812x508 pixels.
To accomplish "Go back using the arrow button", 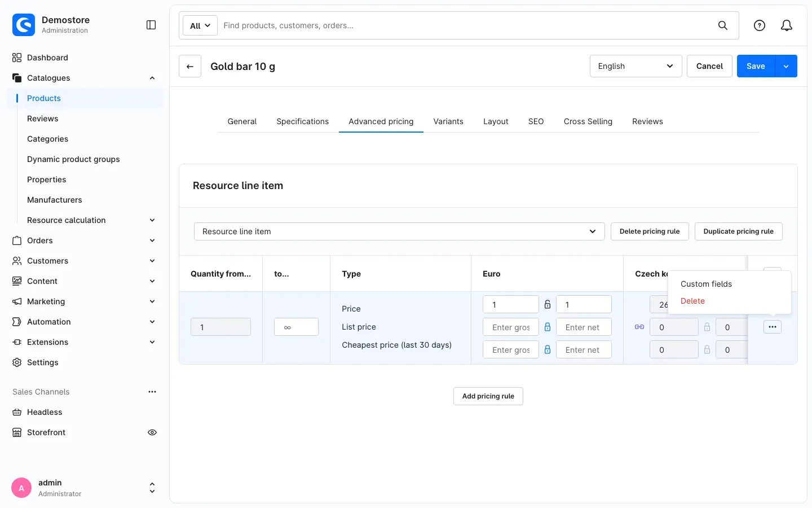I will [x=190, y=66].
